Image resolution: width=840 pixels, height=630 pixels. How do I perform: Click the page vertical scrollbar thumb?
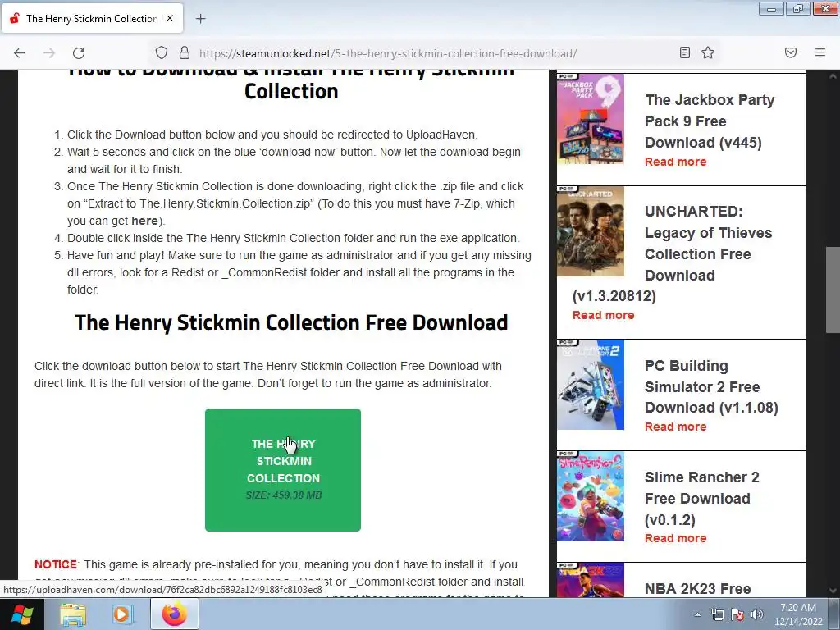(833, 290)
